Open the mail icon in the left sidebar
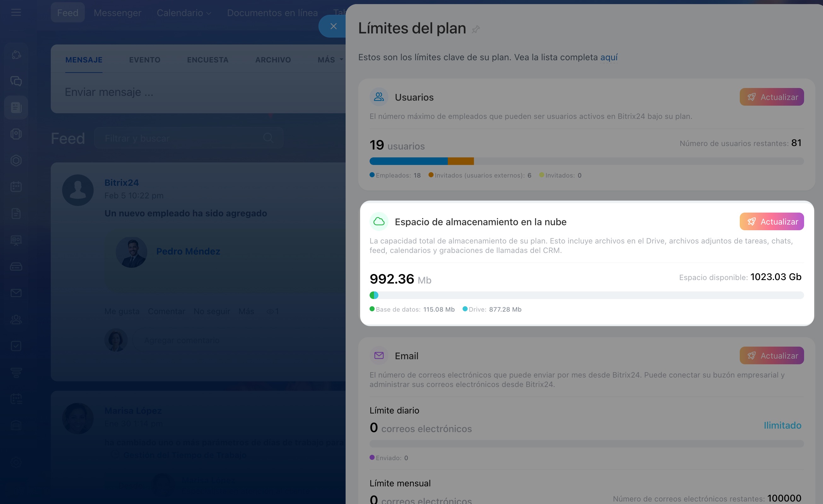Image resolution: width=823 pixels, height=504 pixels. (16, 293)
